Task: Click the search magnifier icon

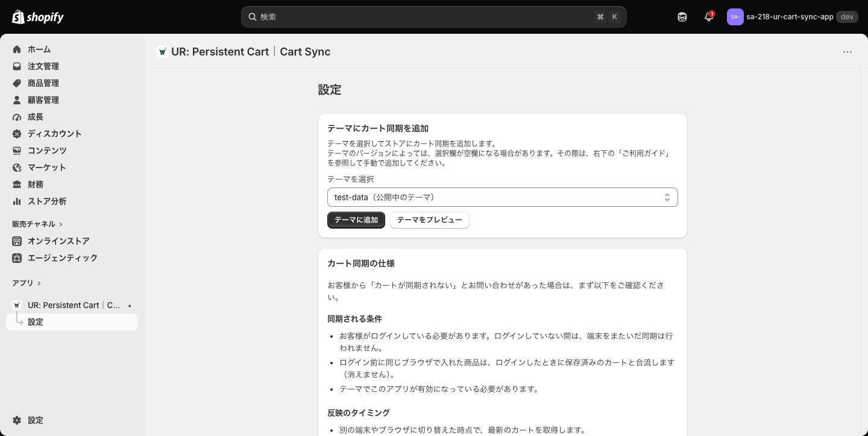Action: coord(253,17)
